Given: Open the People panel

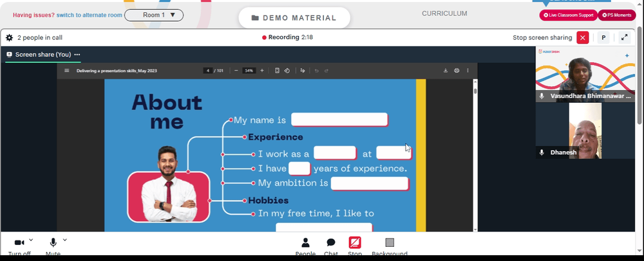Looking at the screenshot, I should pyautogui.click(x=305, y=247).
